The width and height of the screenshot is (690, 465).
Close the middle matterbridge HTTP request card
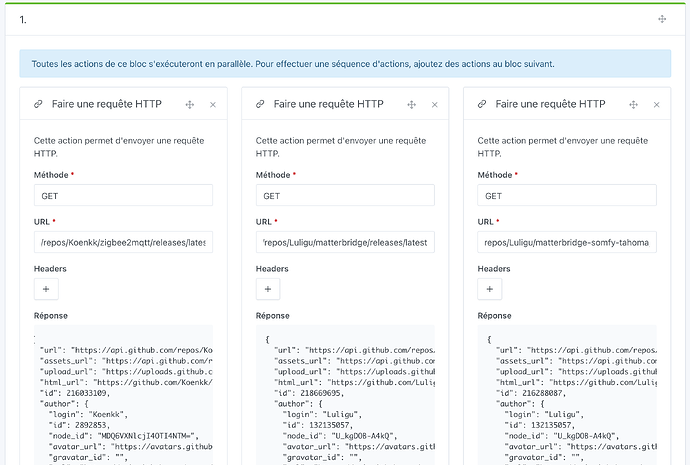click(434, 104)
